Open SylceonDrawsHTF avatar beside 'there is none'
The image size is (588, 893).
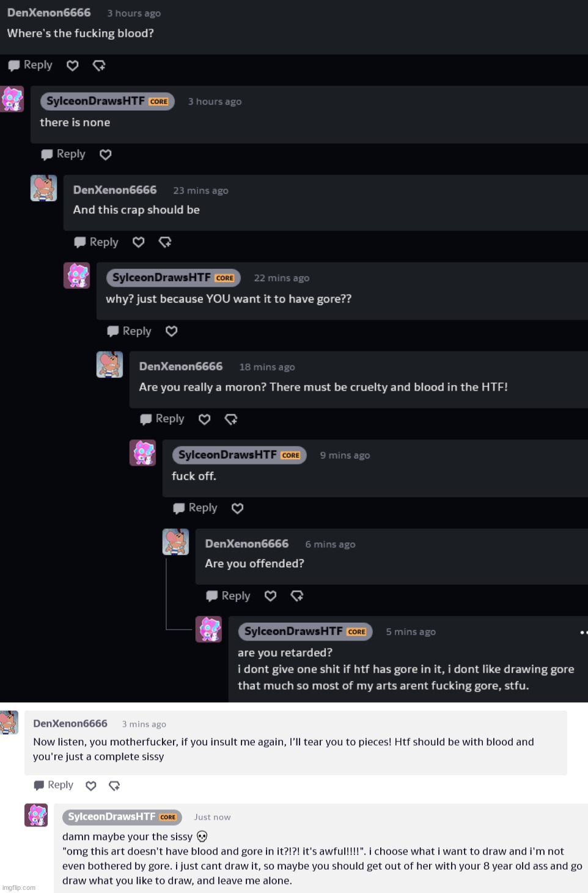click(x=12, y=99)
